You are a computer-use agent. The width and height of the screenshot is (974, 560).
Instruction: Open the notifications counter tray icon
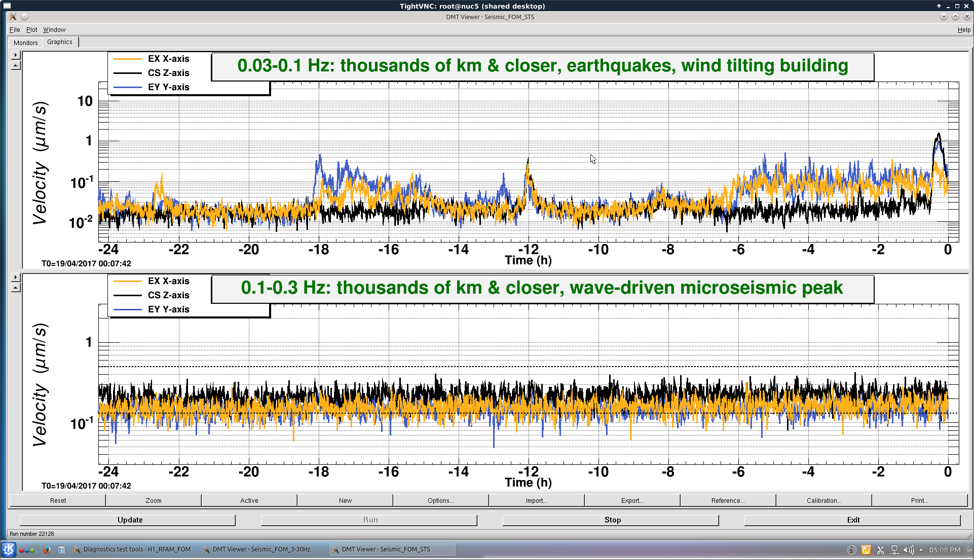pos(851,549)
